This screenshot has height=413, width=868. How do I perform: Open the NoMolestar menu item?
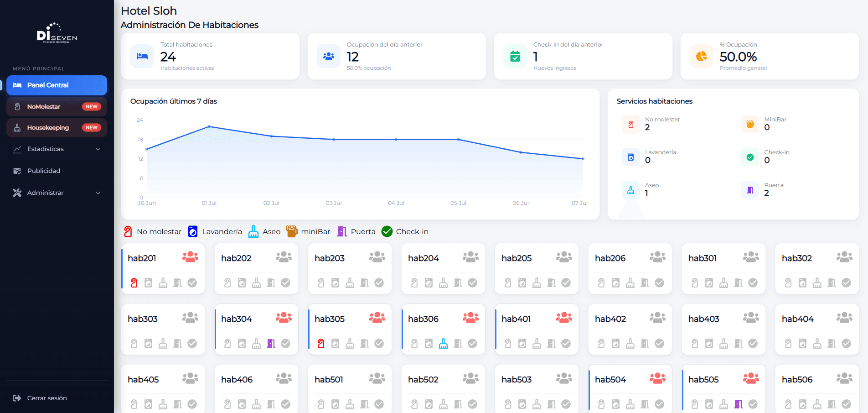tap(57, 107)
